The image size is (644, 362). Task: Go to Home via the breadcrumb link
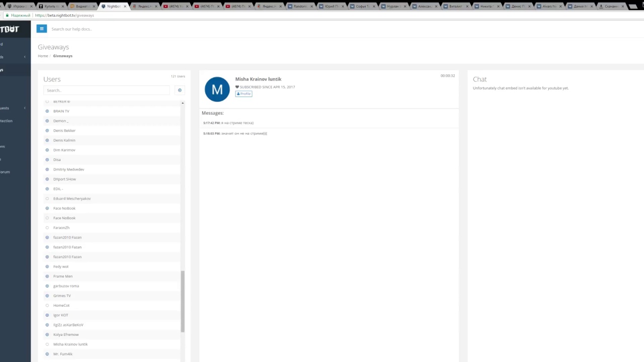point(43,56)
